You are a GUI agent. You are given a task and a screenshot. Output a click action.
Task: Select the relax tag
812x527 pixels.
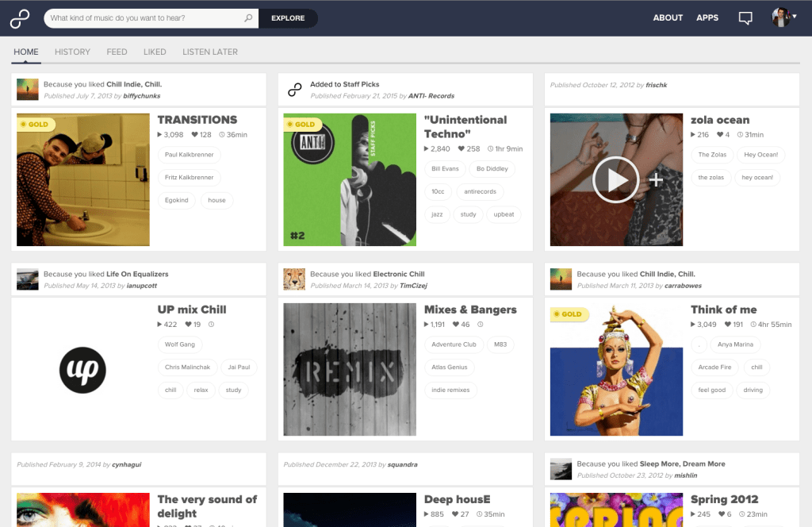tap(201, 390)
